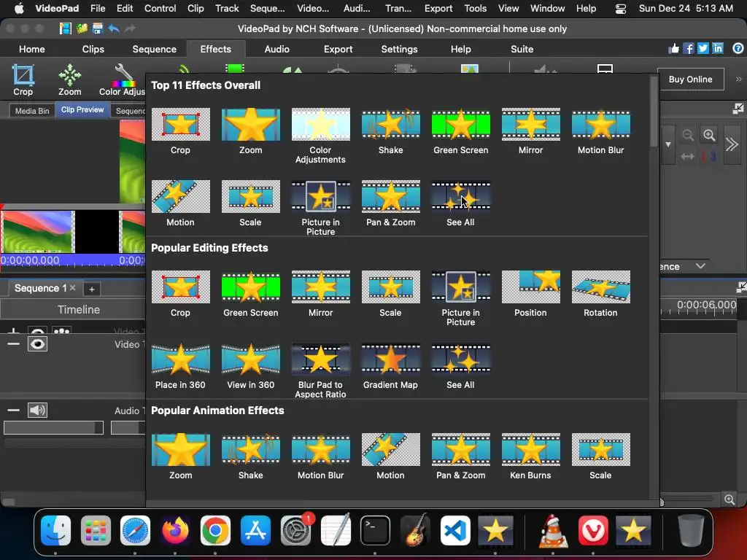Select Crop in Top 11 Effects Overall
Viewport: 747px width, 560px height.
181,131
